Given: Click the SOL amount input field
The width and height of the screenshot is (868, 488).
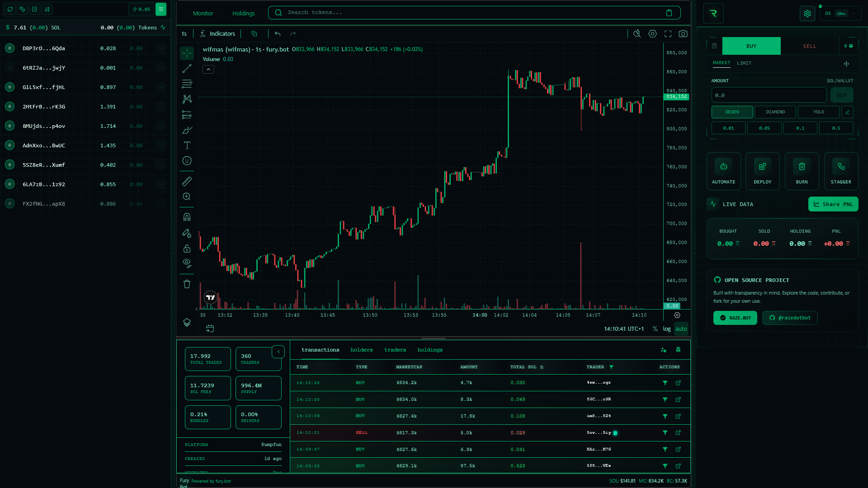Looking at the screenshot, I should click(769, 95).
